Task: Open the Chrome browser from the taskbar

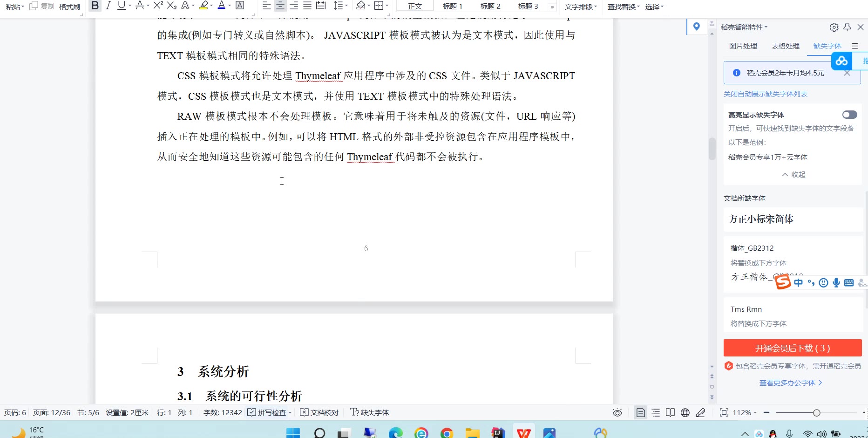Action: (x=447, y=433)
